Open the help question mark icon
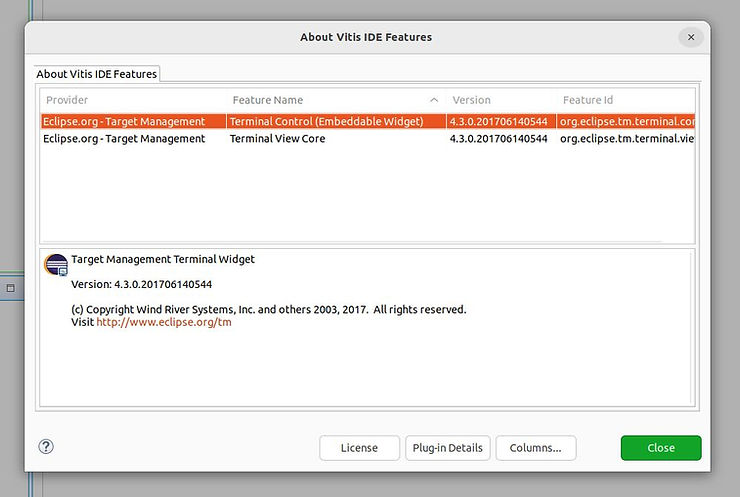 pos(46,446)
